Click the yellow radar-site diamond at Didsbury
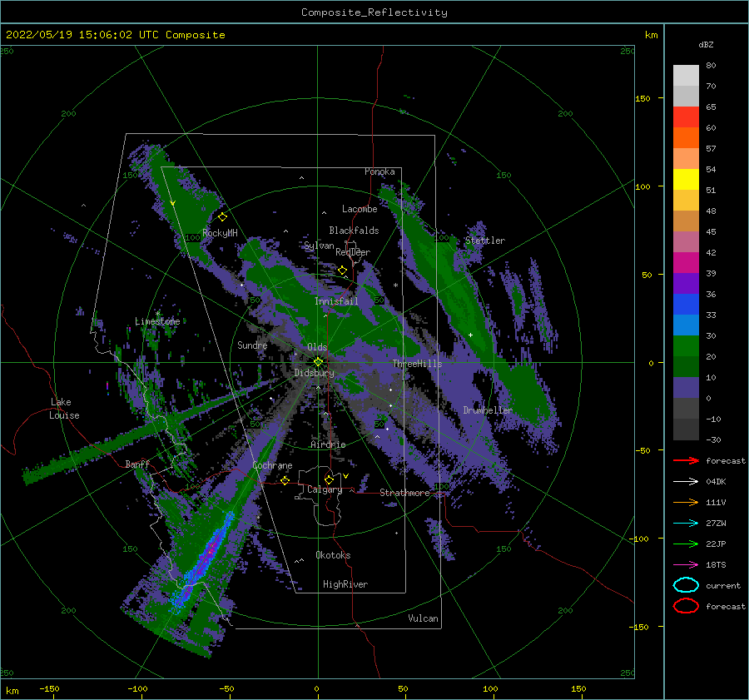The image size is (749, 700). tap(318, 362)
